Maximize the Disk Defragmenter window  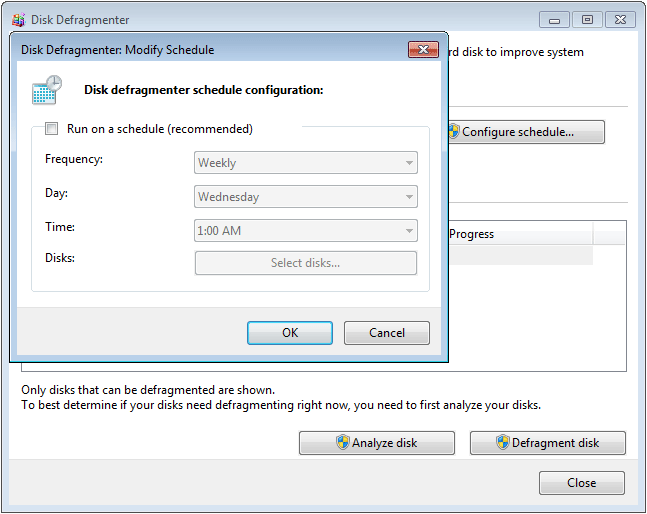[x=587, y=20]
